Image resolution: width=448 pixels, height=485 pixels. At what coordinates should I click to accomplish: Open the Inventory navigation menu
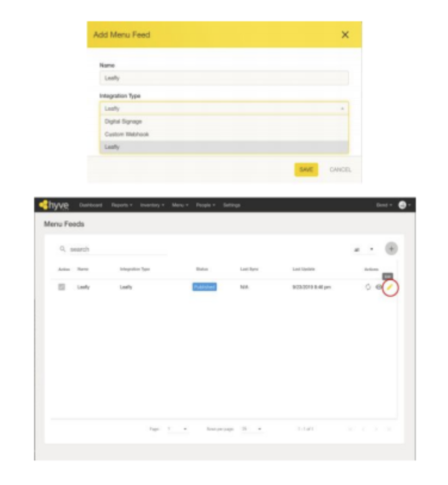152,205
